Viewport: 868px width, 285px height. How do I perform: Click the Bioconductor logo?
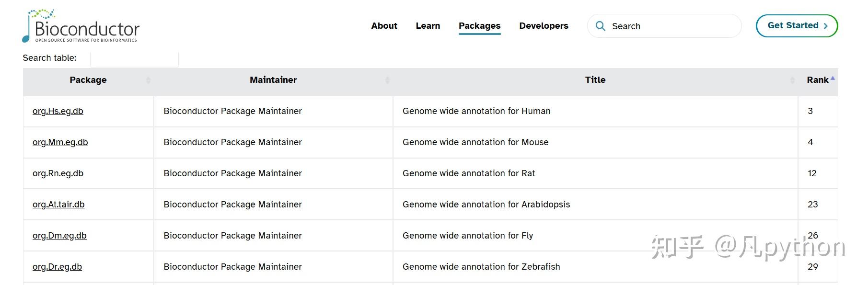[81, 26]
